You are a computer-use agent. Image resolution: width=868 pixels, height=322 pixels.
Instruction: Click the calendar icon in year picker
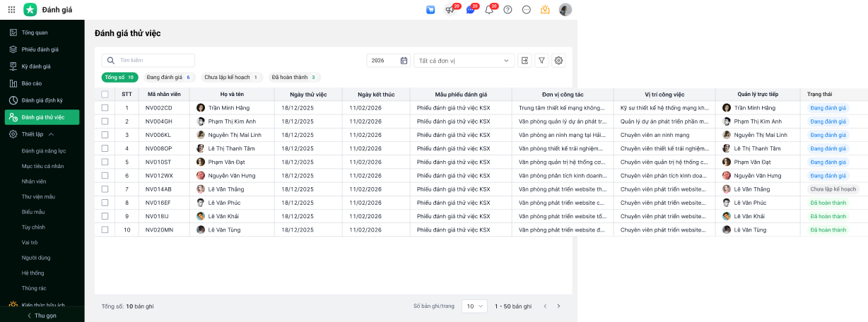(404, 61)
